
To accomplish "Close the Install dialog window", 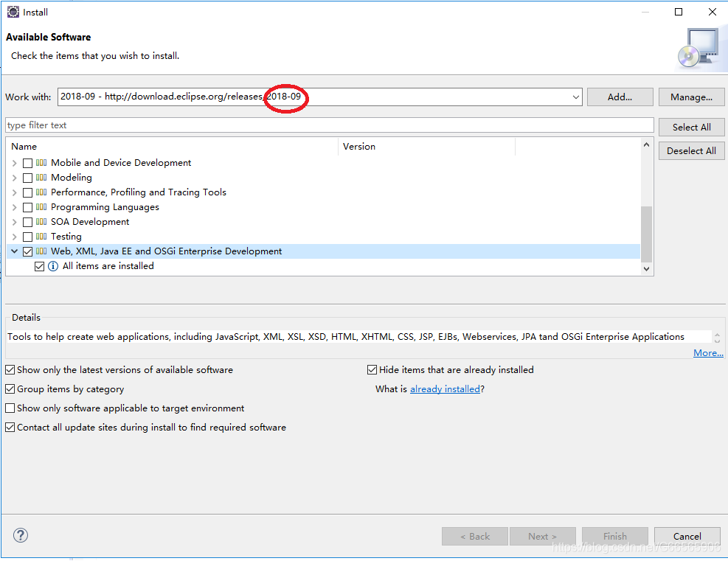I will 713,12.
